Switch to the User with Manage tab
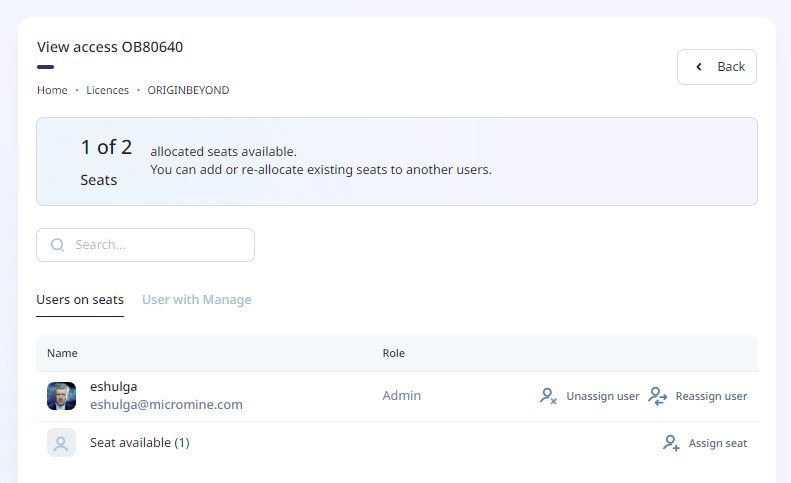 tap(197, 300)
